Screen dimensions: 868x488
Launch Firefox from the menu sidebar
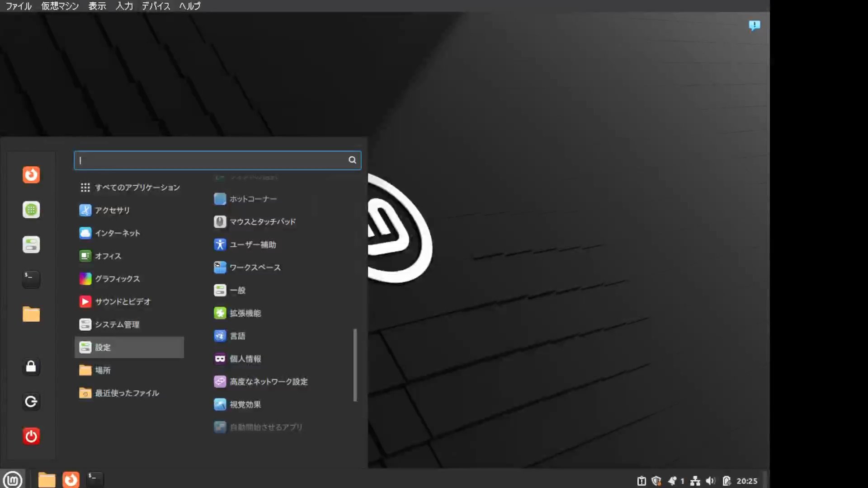[x=31, y=175]
